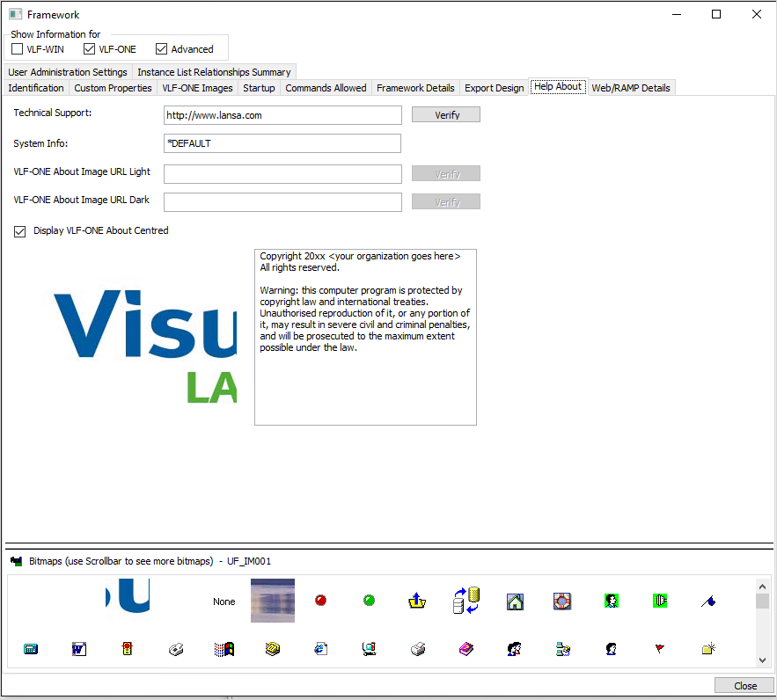Select the house bitmap
Image resolution: width=777 pixels, height=700 pixels.
coord(515,602)
